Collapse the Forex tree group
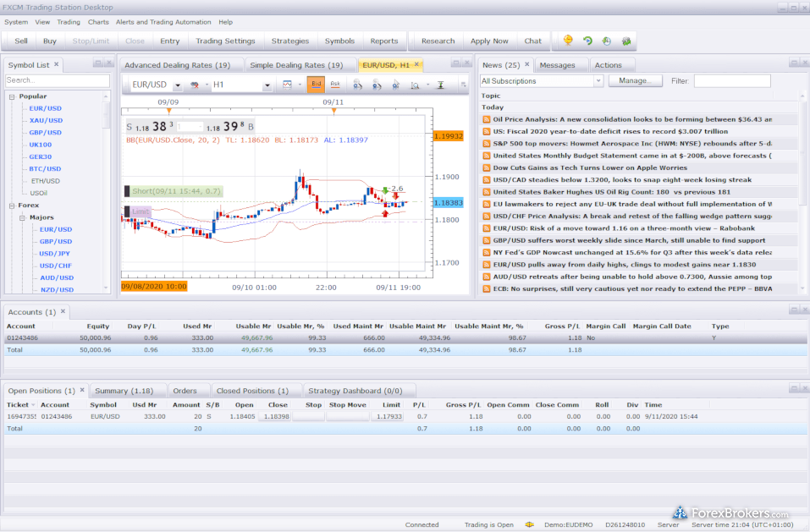Screen dimensions: 810x532 pos(12,206)
